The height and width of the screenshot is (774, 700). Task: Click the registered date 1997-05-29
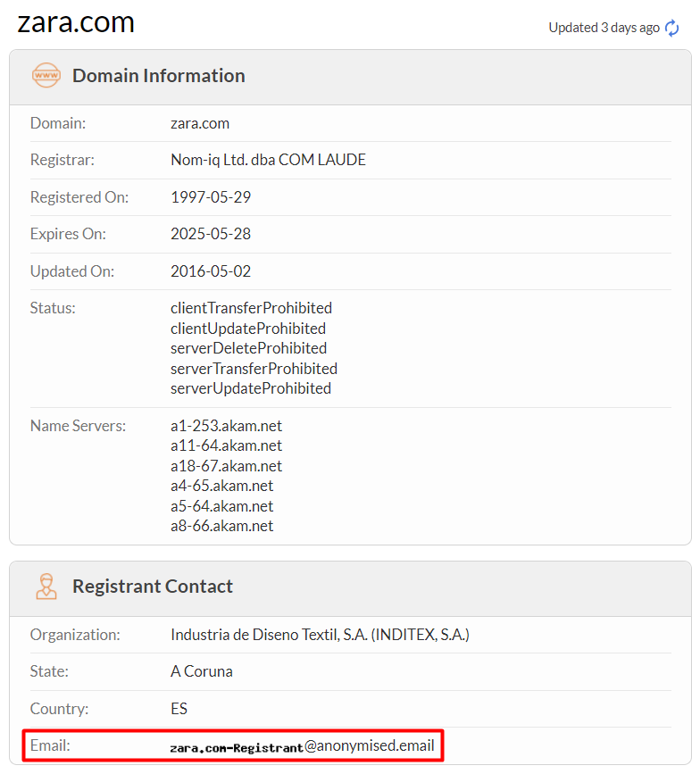click(211, 197)
